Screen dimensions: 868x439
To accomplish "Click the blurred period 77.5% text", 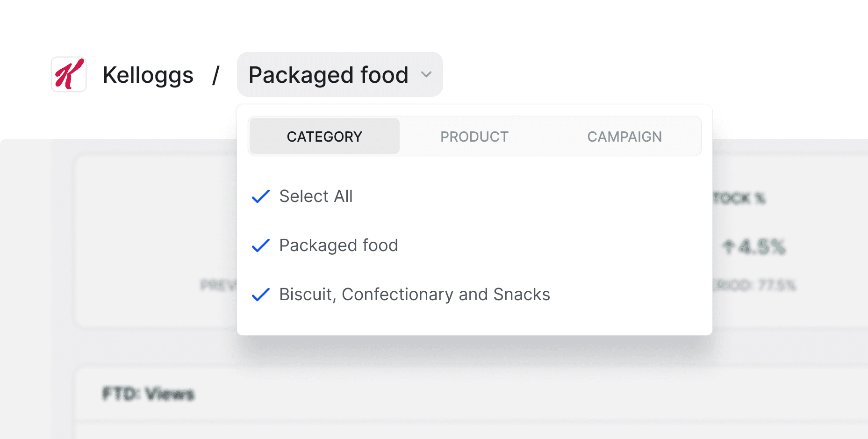I will [754, 285].
